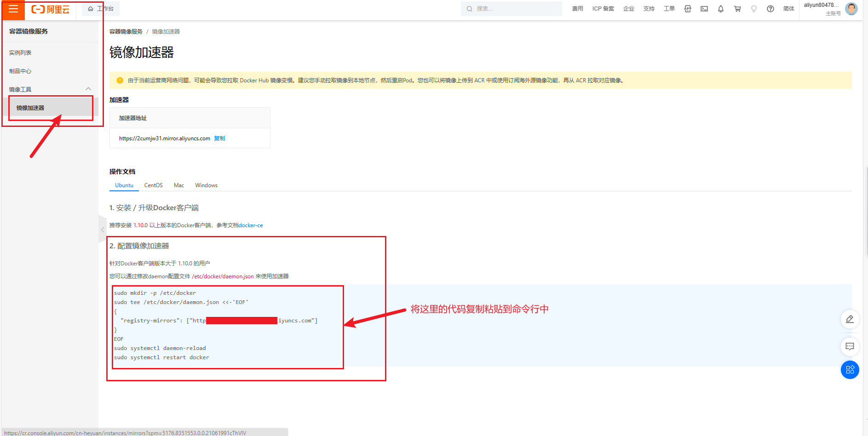868x436 pixels.
Task: Click the 'sudo systemctl restart docker' line
Action: (x=161, y=357)
